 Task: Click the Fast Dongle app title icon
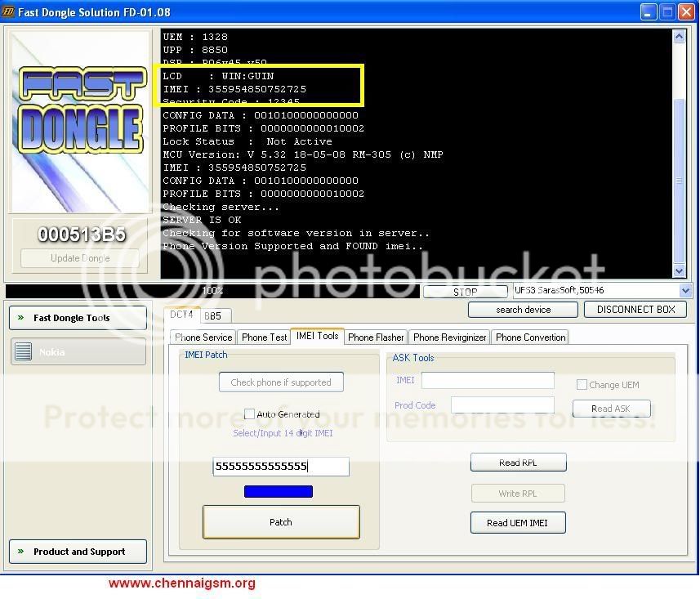coord(8,11)
